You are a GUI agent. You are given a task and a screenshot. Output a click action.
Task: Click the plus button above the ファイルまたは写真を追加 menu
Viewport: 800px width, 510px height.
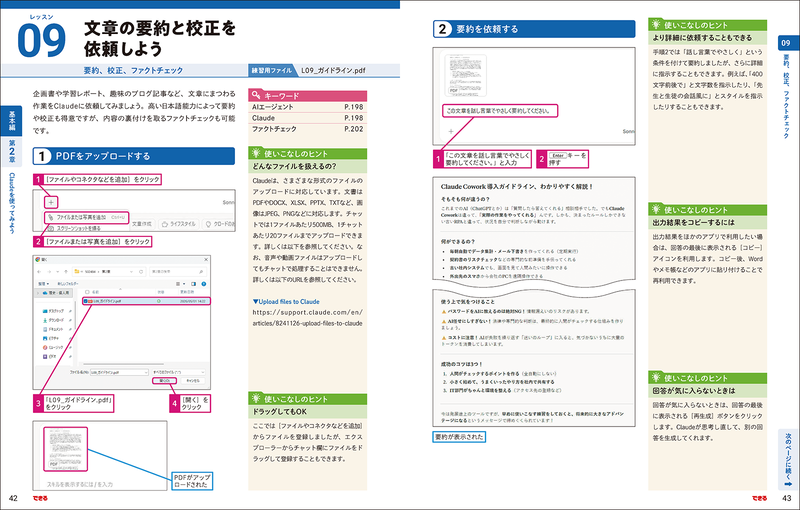coord(51,202)
